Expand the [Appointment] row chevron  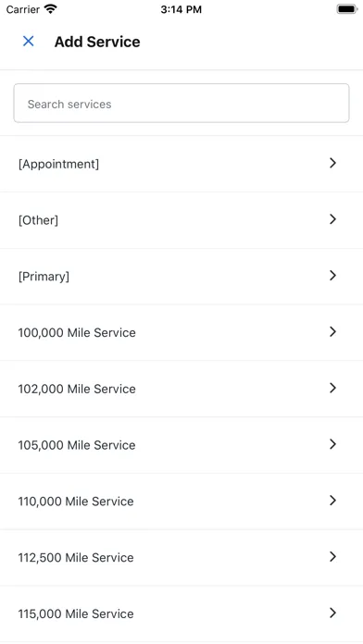pyautogui.click(x=333, y=163)
